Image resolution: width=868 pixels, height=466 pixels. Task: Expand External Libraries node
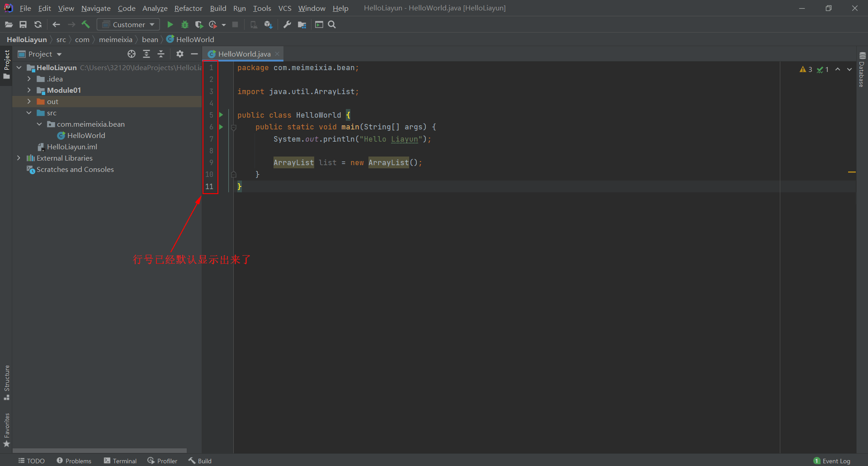[19, 158]
